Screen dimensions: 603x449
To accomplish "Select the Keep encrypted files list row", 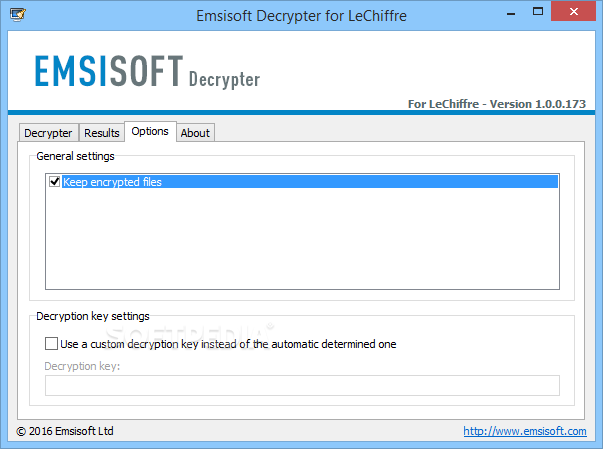I will click(x=302, y=181).
